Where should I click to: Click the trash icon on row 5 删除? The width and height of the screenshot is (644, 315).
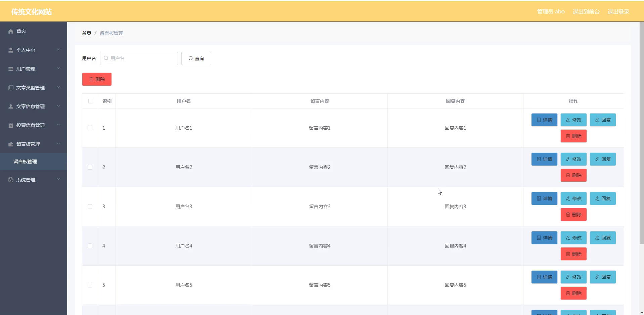(568, 293)
